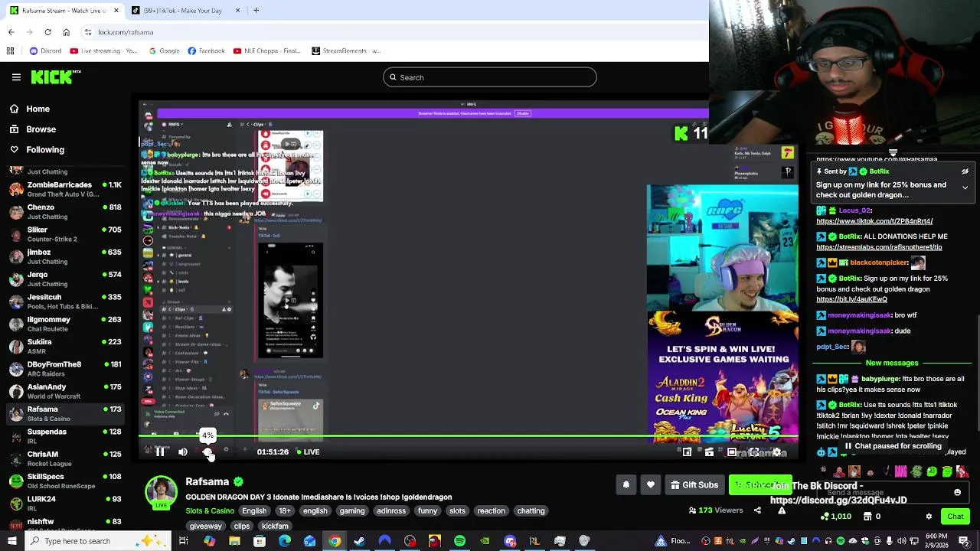This screenshot has height=551, width=980.
Task: Open the bookmarks apps grid icon
Action: pos(11,51)
